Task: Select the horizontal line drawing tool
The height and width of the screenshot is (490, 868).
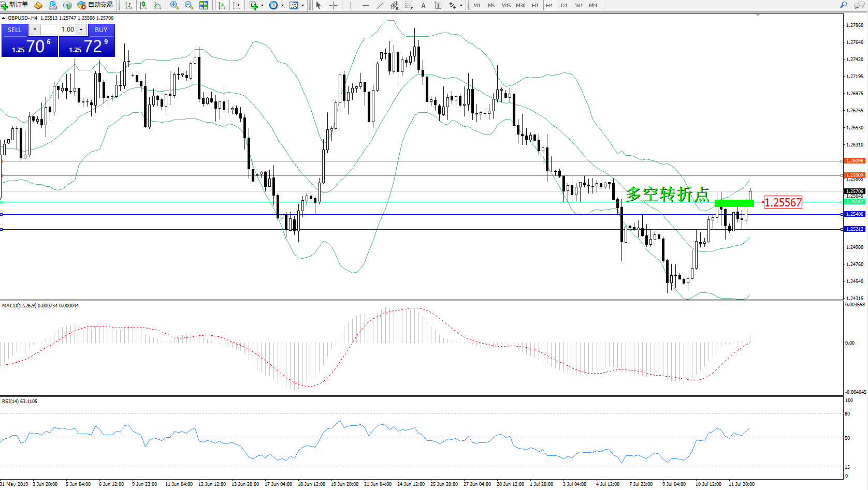Action: 366,5
